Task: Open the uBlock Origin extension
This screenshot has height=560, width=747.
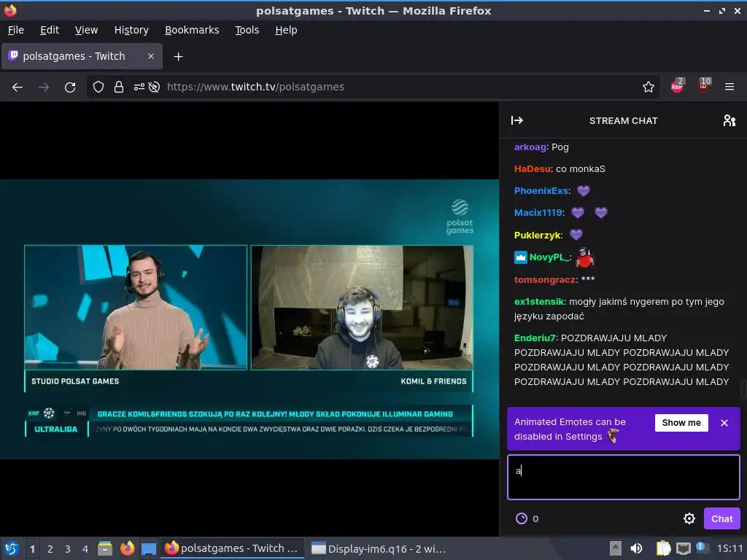Action: (x=704, y=86)
